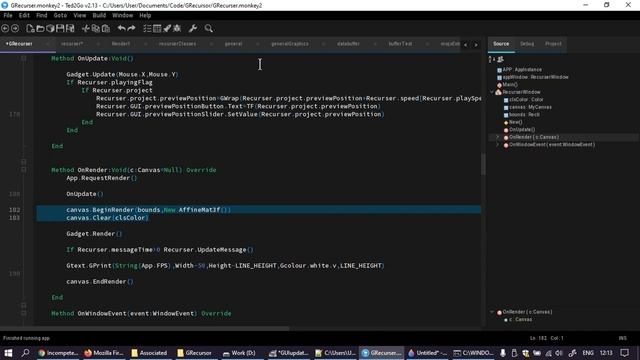
Task: Collapse OnRender node in lower outline panel
Action: [491, 312]
